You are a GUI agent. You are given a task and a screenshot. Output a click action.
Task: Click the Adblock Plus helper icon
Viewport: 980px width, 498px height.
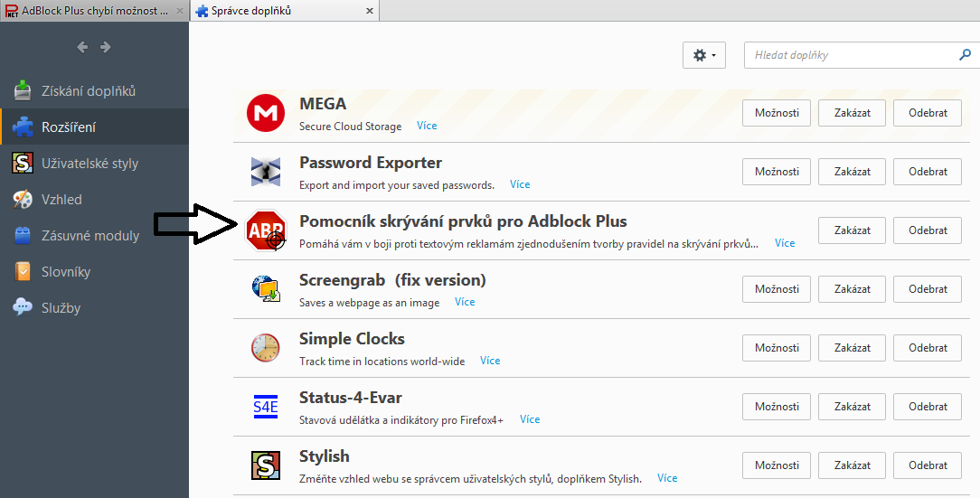(x=266, y=230)
